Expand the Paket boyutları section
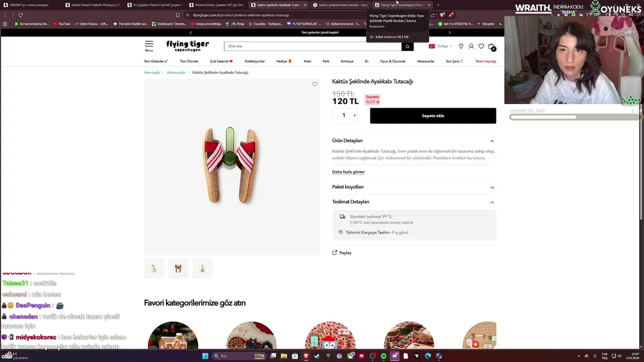The width and height of the screenshot is (644, 362). coord(492,187)
